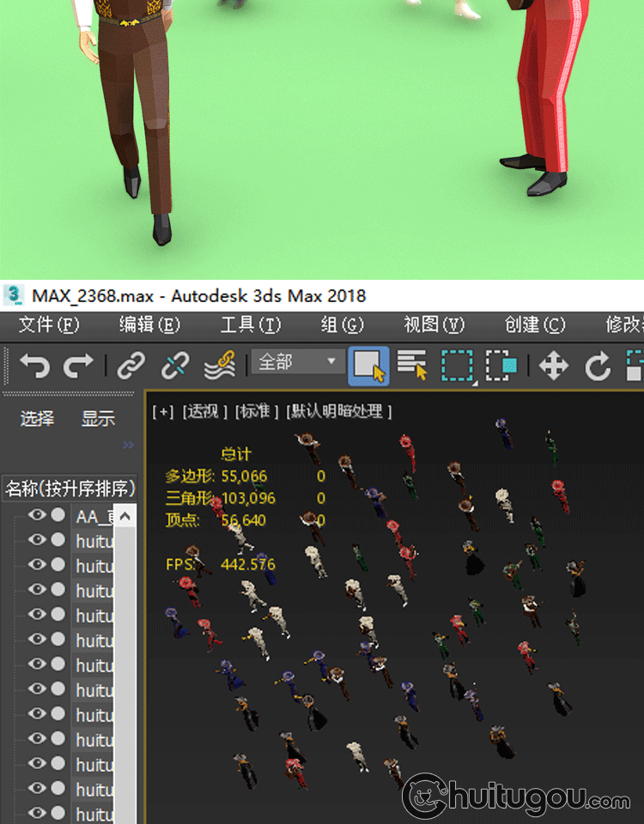This screenshot has height=824, width=644.
Task: Open the 创建(C) menu
Action: 535,324
